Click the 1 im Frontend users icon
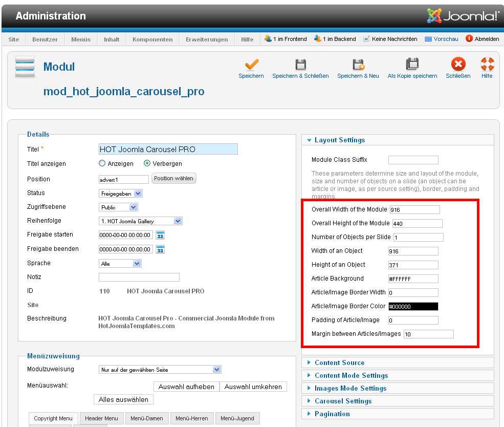The width and height of the screenshot is (504, 427). (268, 38)
